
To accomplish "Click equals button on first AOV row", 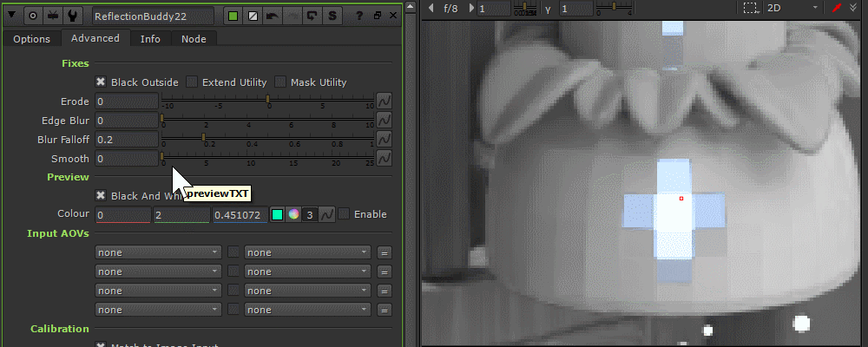I will coord(385,253).
